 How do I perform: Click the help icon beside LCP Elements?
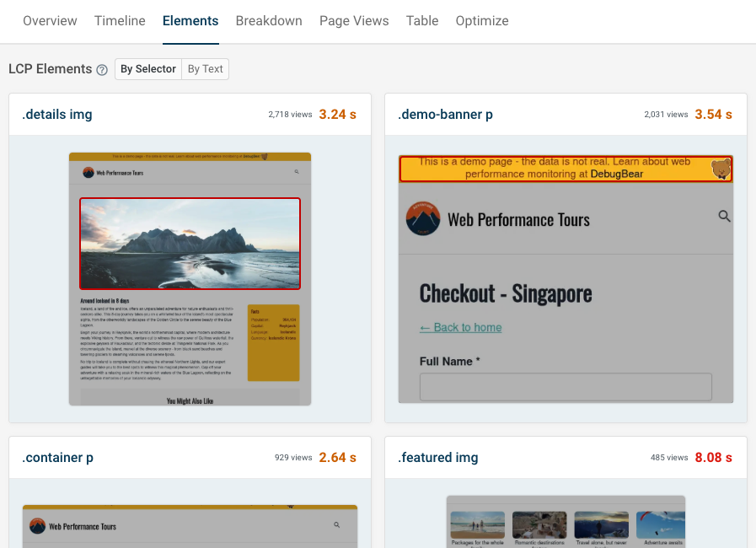[102, 70]
